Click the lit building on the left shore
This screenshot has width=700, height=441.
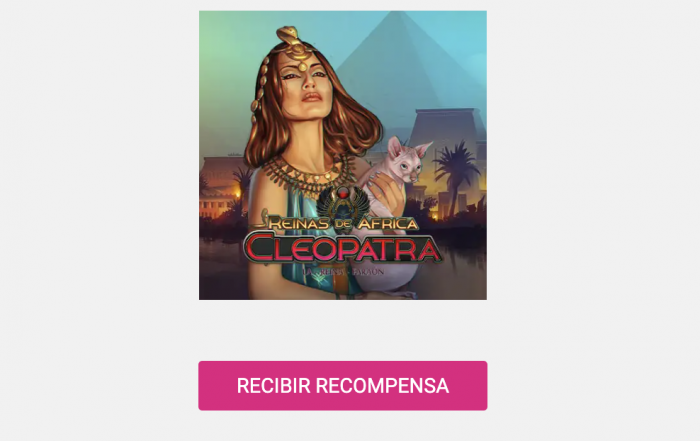click(x=221, y=187)
